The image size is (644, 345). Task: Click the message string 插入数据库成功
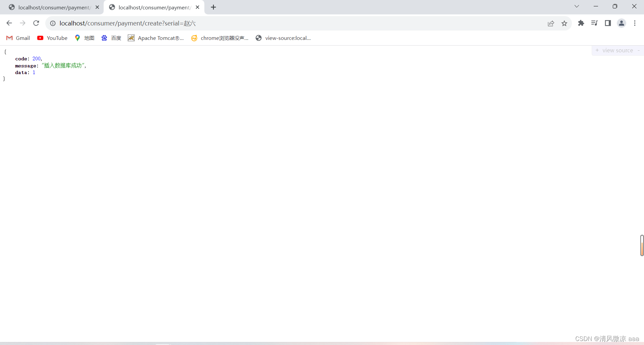(x=63, y=65)
